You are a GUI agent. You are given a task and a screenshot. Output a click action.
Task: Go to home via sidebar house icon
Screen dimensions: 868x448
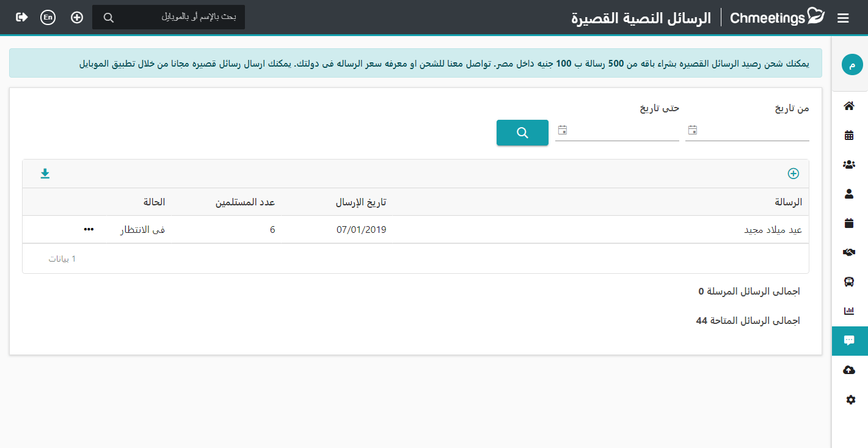tap(849, 106)
